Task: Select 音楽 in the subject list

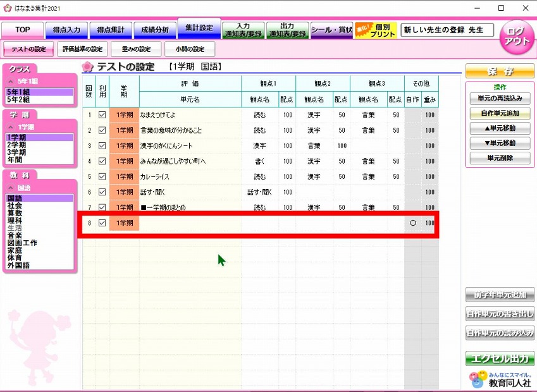Action: click(40, 236)
